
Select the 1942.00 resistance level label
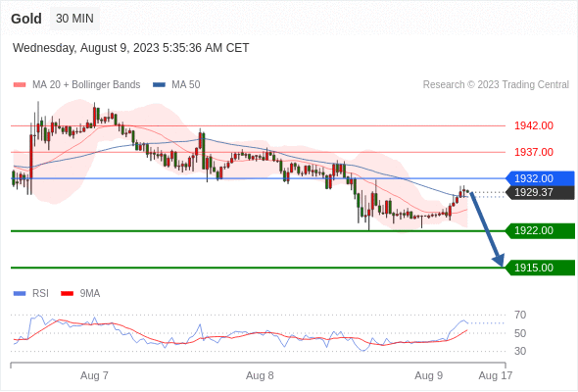point(534,125)
